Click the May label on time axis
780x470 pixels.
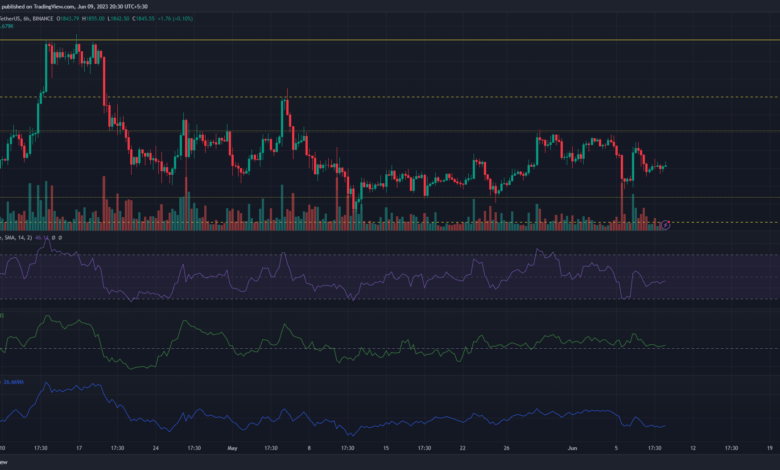point(231,449)
